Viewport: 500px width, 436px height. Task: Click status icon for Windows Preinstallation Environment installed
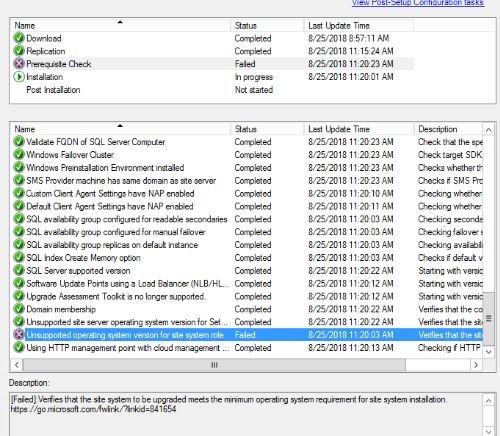(x=19, y=168)
